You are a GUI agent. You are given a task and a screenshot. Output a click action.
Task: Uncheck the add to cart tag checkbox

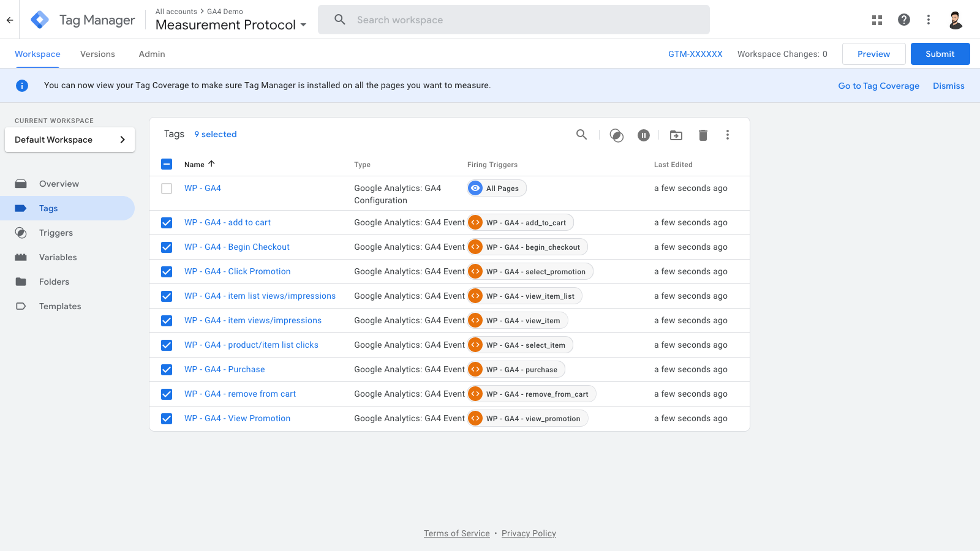click(167, 223)
